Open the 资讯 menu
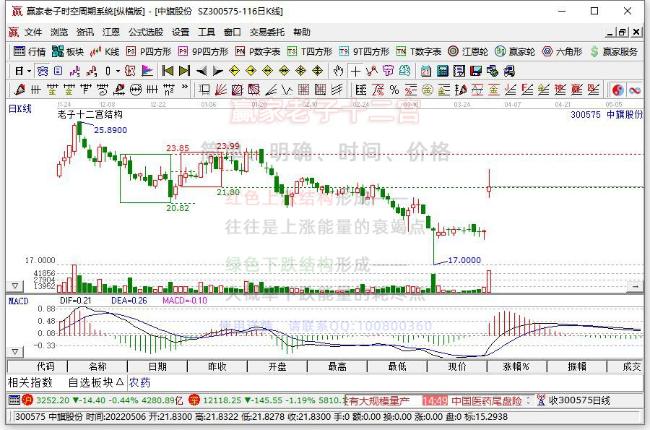650x430 pixels. click(x=85, y=32)
